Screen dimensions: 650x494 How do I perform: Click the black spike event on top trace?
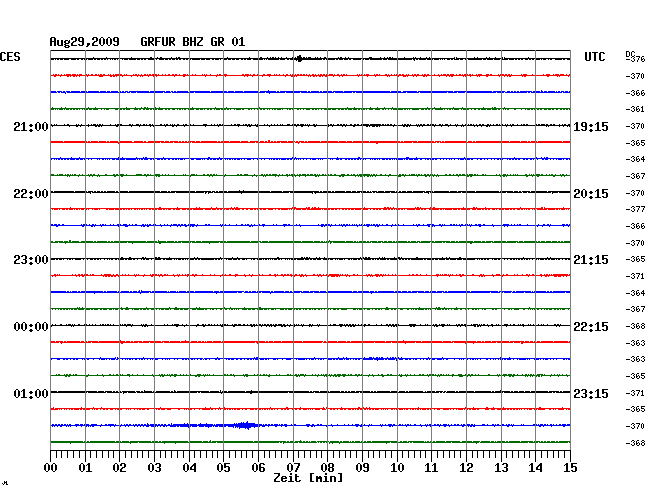[x=299, y=59]
